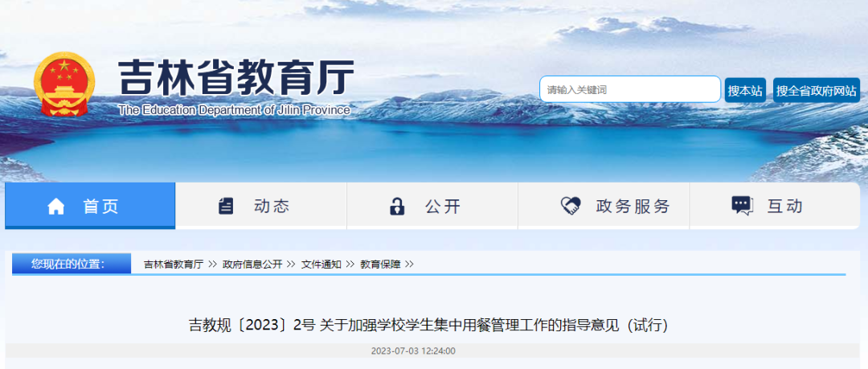Viewport: 868px width, 369px height.
Task: Click the 搜全省政府网站 button
Action: point(817,90)
